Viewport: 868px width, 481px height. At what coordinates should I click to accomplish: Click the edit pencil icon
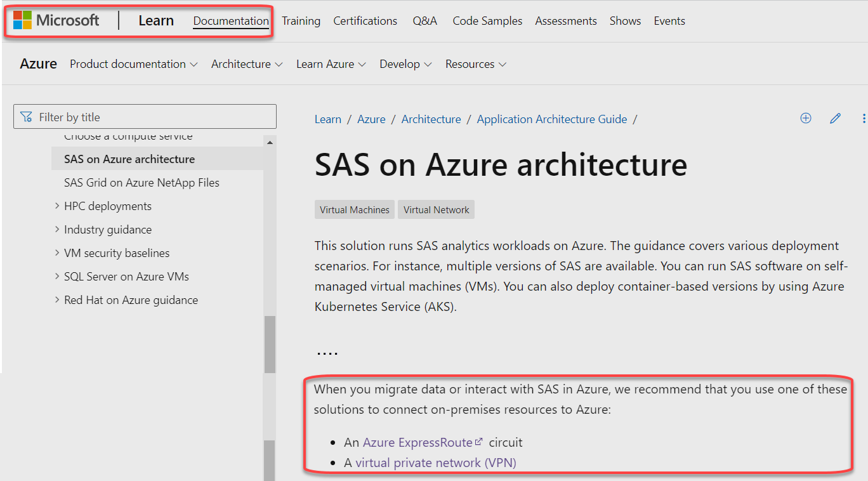click(x=836, y=118)
